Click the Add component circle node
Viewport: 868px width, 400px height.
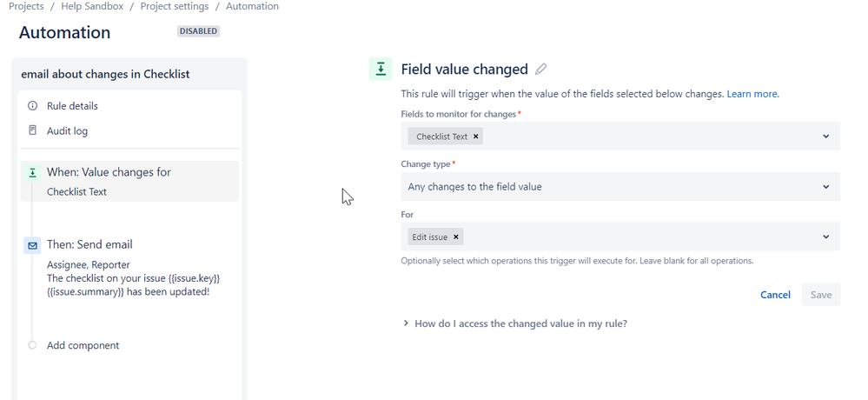pos(33,345)
